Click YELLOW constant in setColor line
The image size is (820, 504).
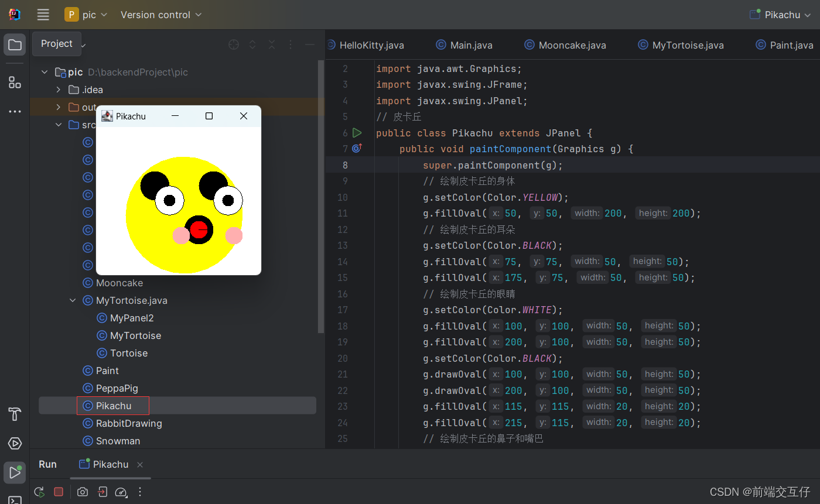539,197
